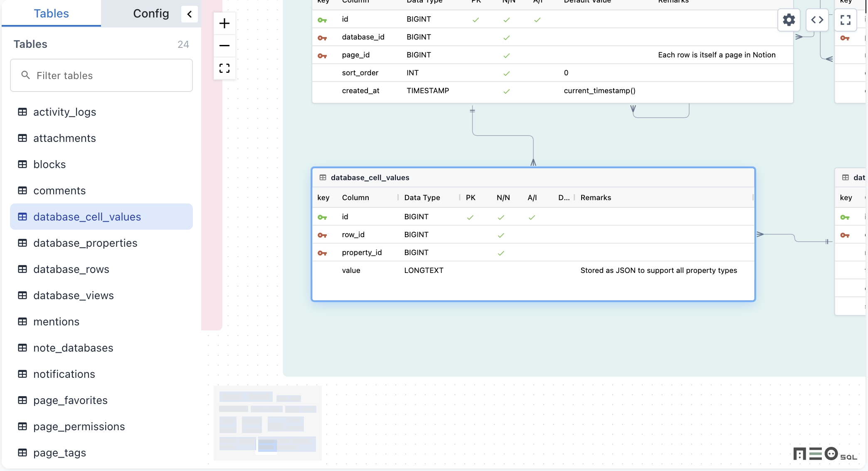The width and height of the screenshot is (868, 471).
Task: Click 'Each row is itself a page in Notion' remark
Action: [717, 55]
